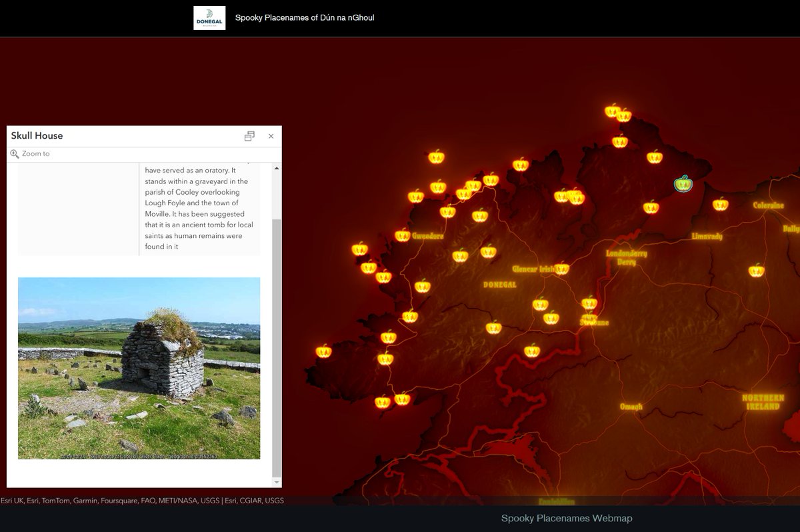Open the Spooky Placenames Webmap footer link
Screen dimensions: 800x532
[x=566, y=518]
